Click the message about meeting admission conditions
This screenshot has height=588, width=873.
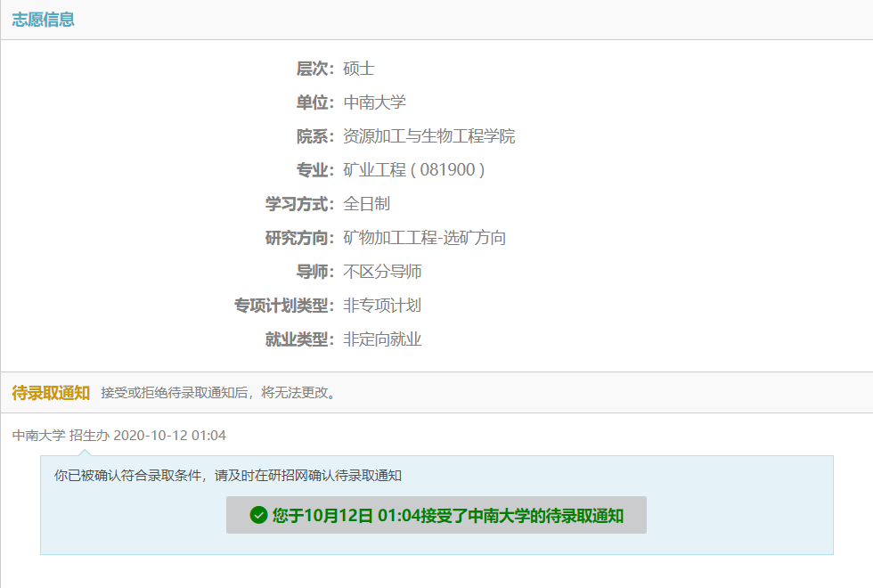coord(228,476)
